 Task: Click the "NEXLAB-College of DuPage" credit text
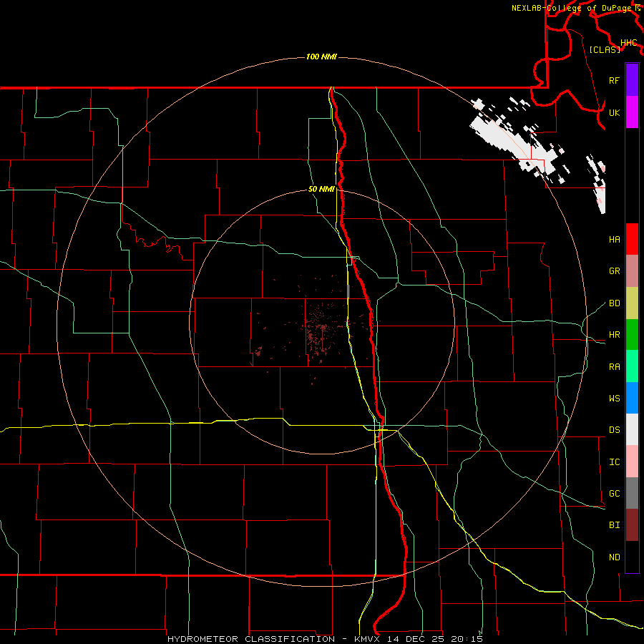point(571,8)
